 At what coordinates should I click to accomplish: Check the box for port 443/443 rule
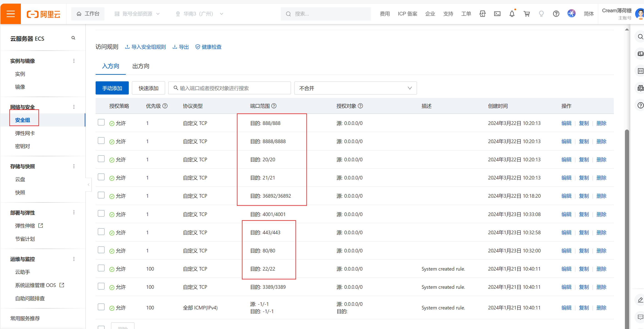pyautogui.click(x=101, y=232)
